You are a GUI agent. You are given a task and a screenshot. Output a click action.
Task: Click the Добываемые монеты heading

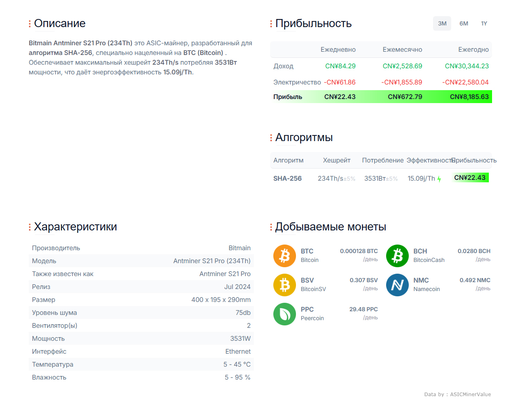point(330,227)
